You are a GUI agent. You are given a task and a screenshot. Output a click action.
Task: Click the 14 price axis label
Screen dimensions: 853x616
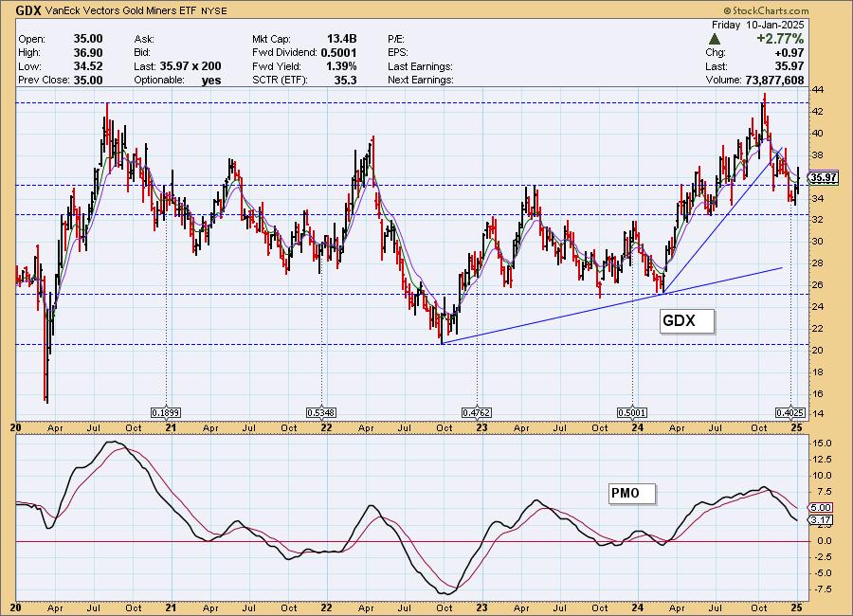coord(818,413)
